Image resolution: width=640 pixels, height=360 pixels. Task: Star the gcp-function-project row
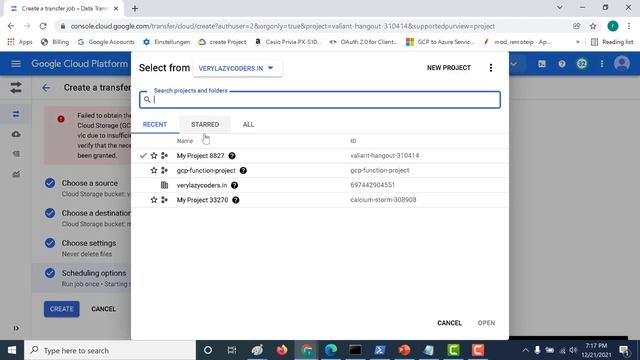tap(154, 170)
